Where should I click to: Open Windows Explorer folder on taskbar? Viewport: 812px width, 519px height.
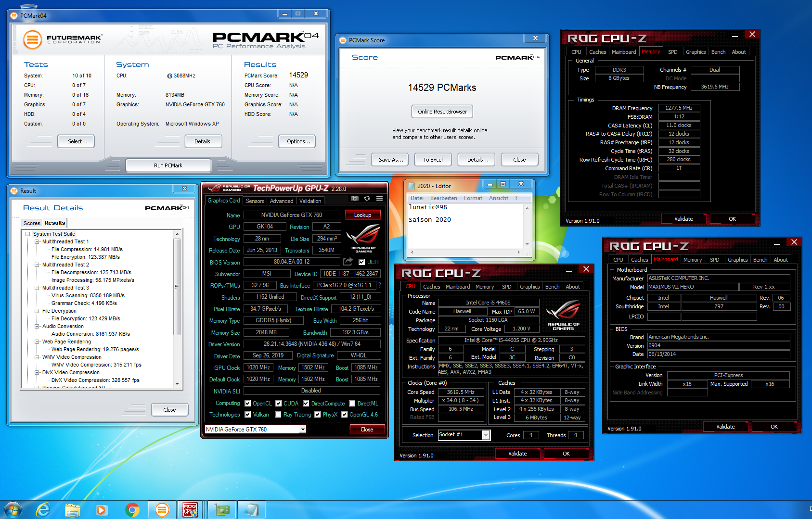coord(72,510)
